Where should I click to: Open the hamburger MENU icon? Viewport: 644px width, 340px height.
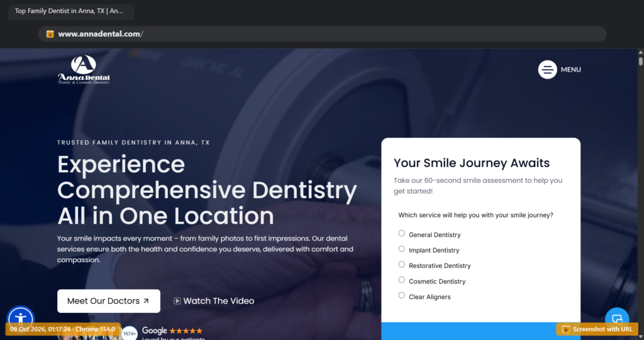[548, 70]
